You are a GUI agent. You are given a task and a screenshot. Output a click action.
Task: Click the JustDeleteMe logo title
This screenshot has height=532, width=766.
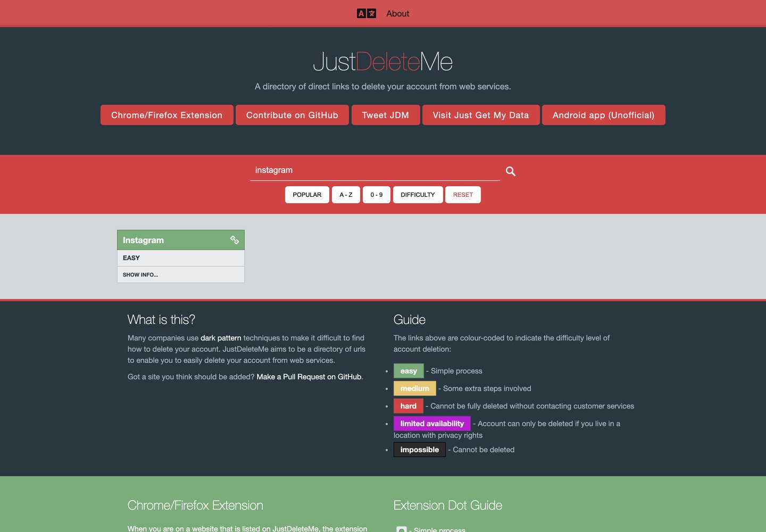(x=383, y=62)
